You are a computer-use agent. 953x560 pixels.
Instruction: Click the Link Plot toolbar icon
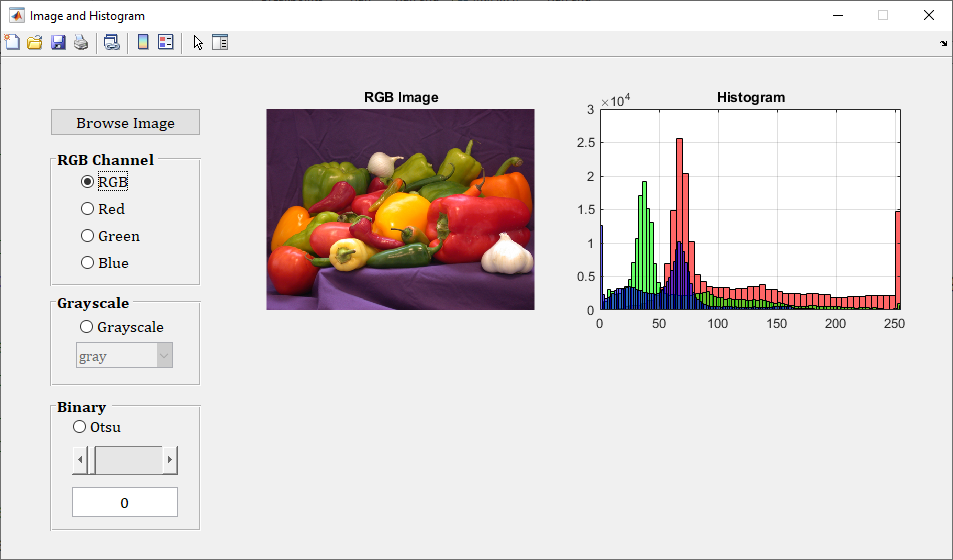pos(112,42)
